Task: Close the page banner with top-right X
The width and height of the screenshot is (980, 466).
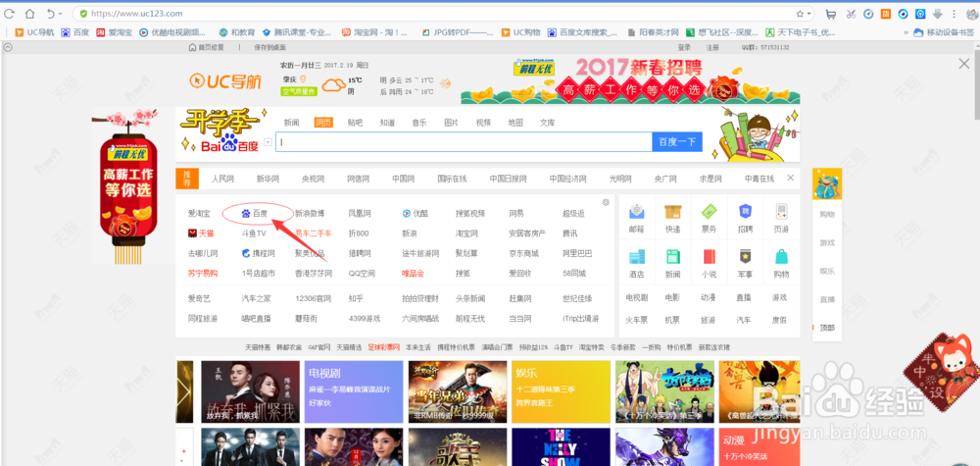Action: [x=964, y=63]
